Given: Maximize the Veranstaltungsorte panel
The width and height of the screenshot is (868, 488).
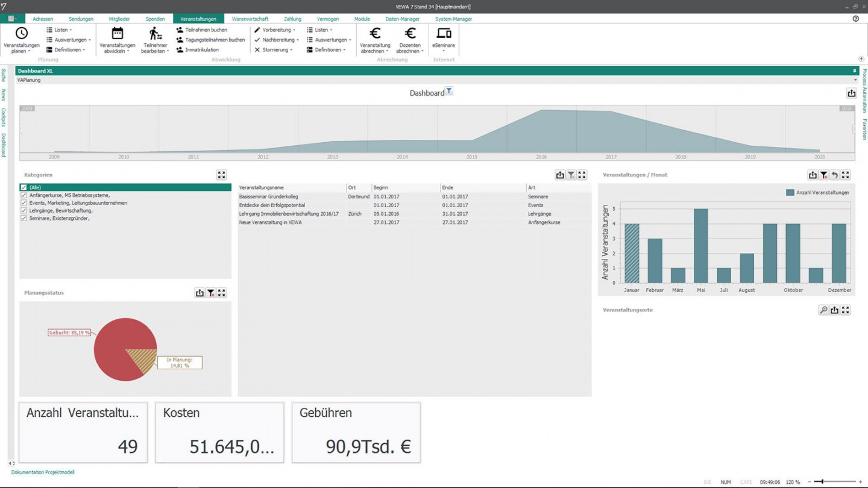Looking at the screenshot, I should point(845,310).
